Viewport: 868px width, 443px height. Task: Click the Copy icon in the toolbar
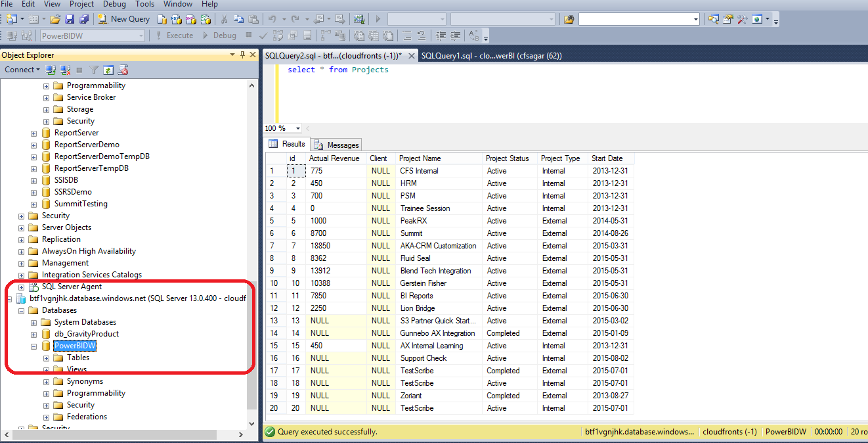coord(239,19)
